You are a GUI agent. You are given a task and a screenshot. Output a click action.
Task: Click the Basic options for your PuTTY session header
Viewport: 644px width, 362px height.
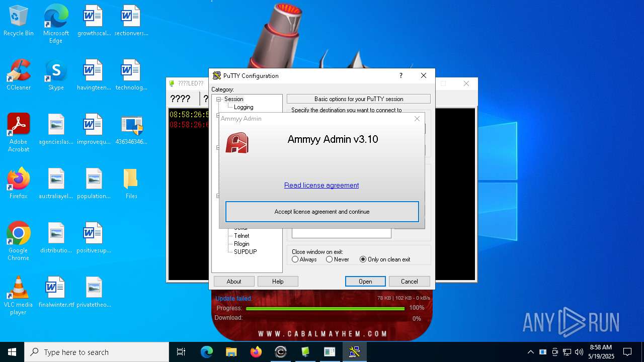click(359, 99)
